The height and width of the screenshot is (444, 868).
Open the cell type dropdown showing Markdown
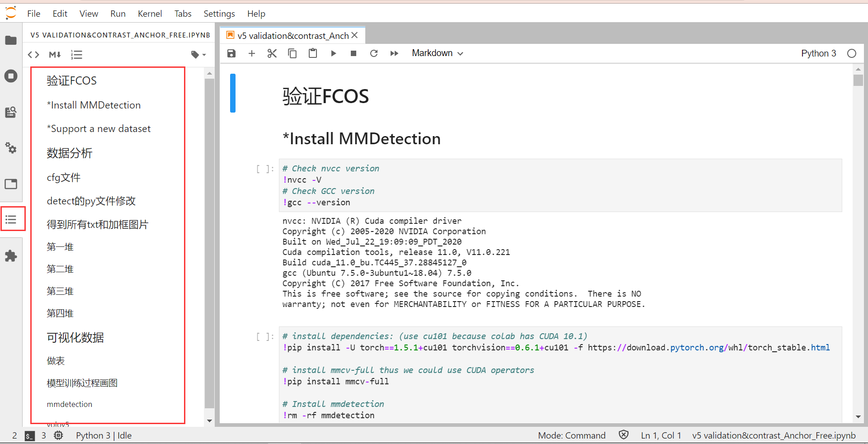point(436,53)
